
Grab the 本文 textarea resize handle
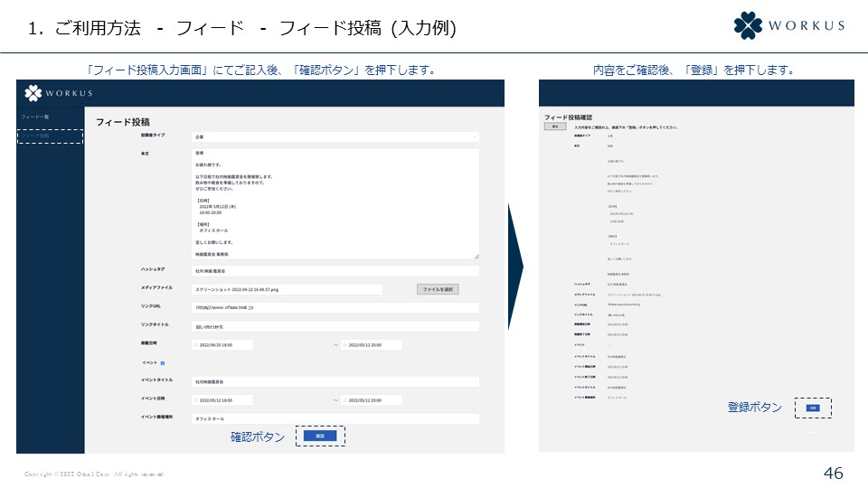click(476, 256)
